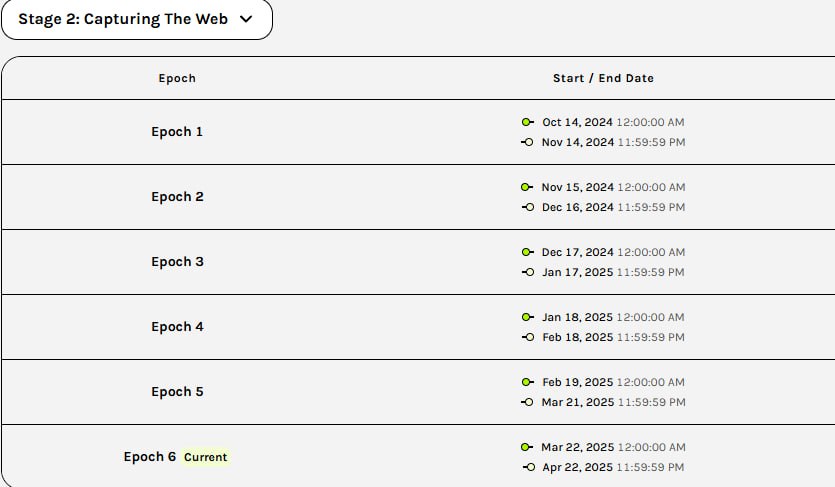
Task: Click the end marker beside Mar 21, 2025
Action: tap(527, 402)
